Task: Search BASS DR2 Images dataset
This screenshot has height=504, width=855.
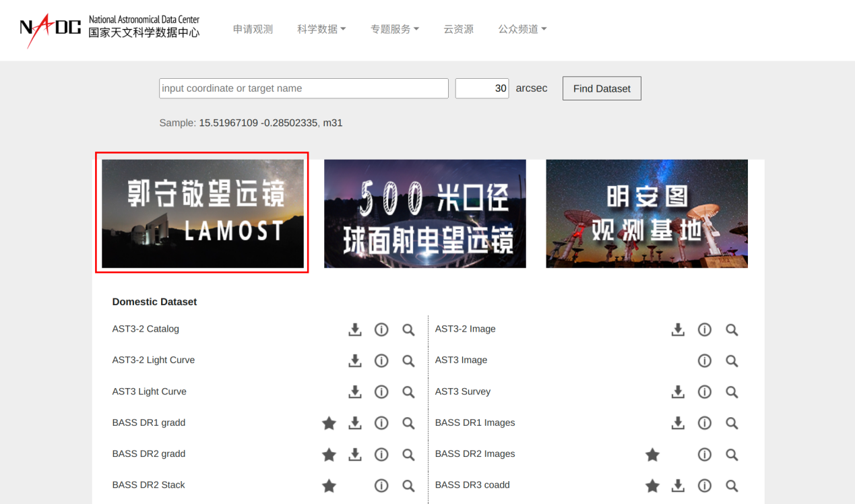Action: pyautogui.click(x=732, y=454)
